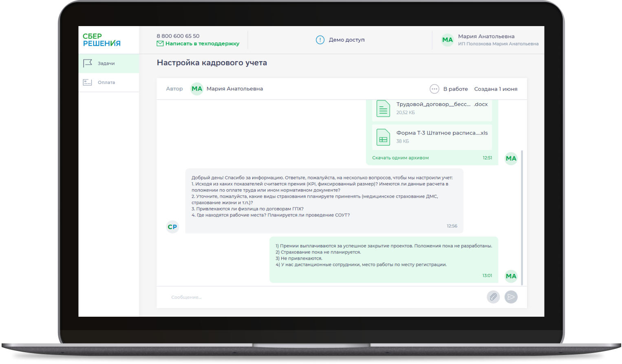Click the Демо доступ label
Image resolution: width=622 pixels, height=364 pixels.
pyautogui.click(x=346, y=40)
